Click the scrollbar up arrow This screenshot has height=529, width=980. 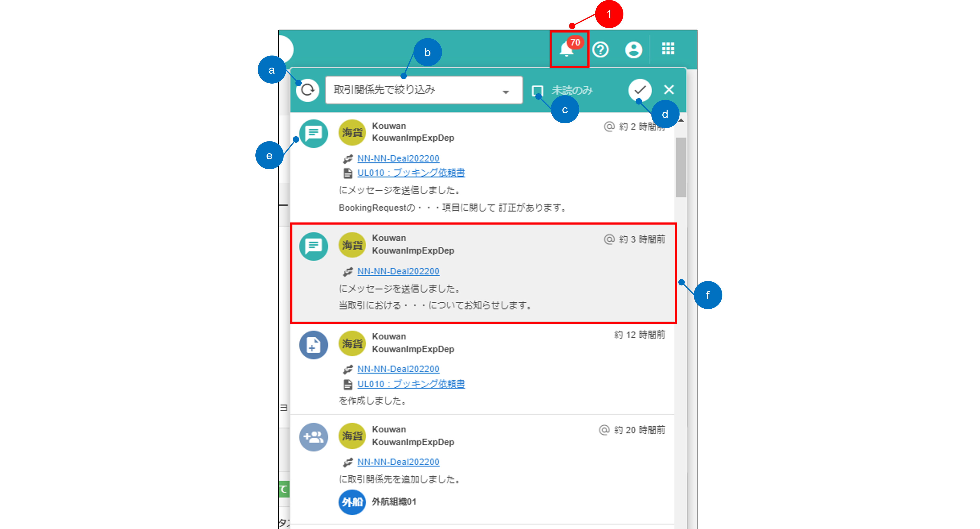(681, 121)
